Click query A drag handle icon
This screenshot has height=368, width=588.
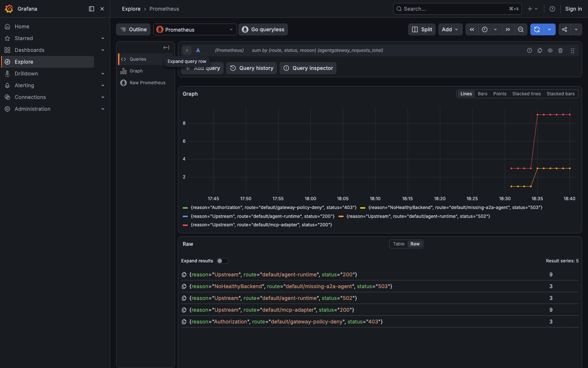coord(573,51)
